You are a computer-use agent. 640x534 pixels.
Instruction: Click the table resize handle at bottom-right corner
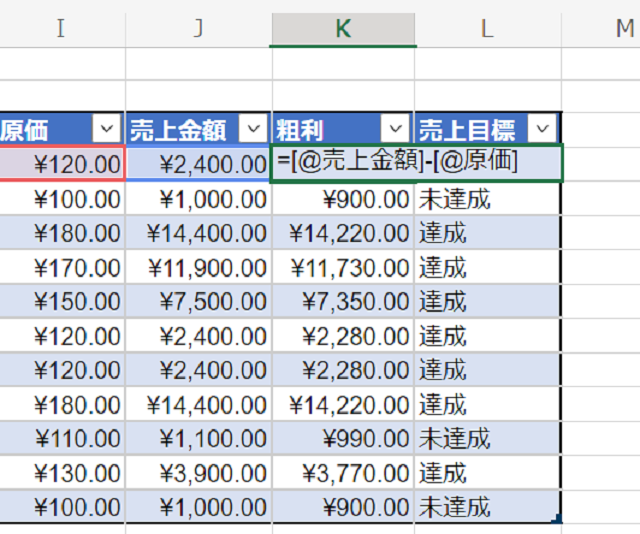557,519
